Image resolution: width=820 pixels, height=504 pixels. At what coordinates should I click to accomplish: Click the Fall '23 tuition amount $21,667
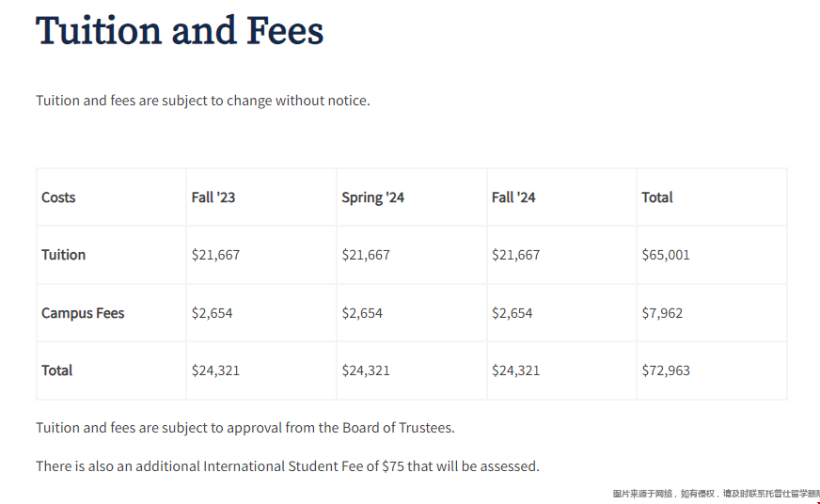215,255
